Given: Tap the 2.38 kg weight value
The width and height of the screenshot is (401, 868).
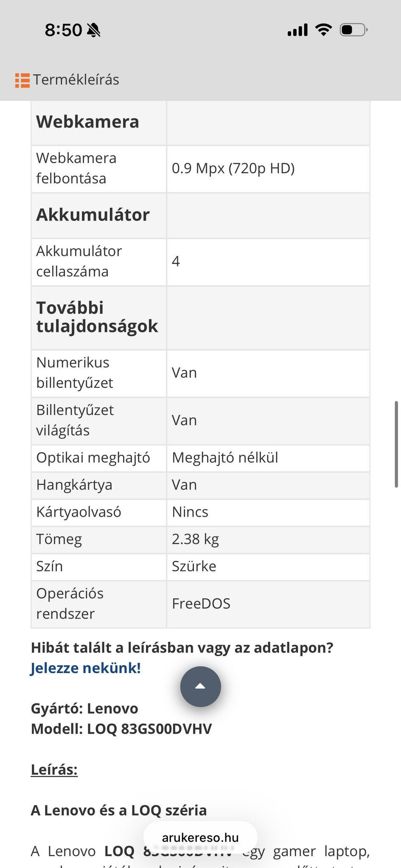Looking at the screenshot, I should 195,539.
